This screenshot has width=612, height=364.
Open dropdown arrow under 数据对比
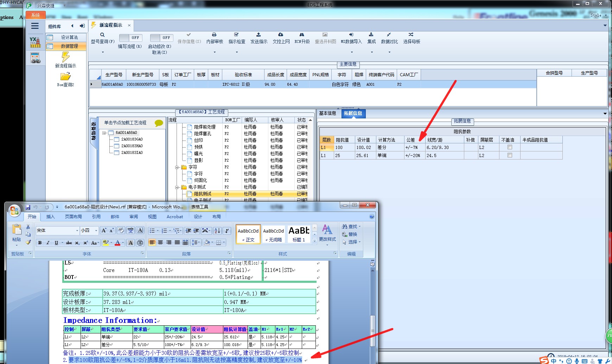click(389, 52)
